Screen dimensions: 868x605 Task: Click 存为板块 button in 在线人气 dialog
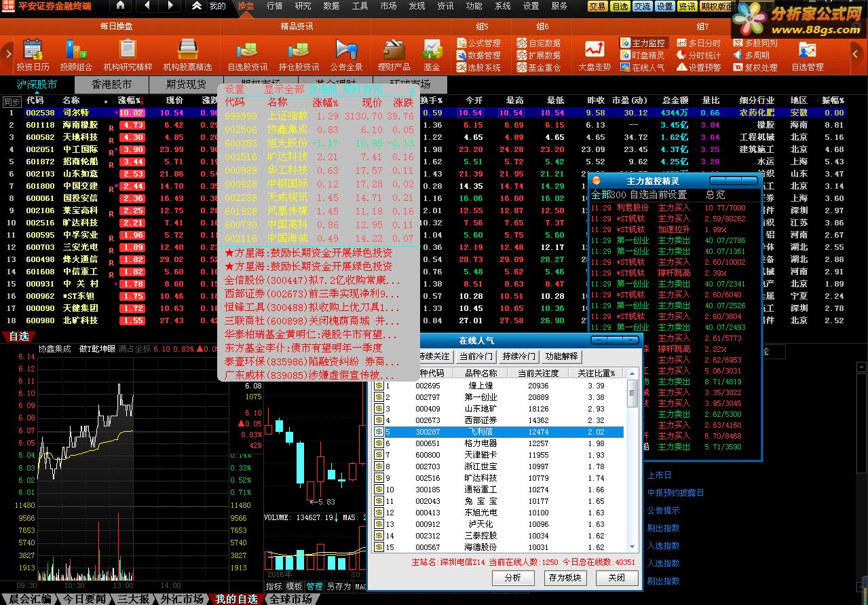(565, 578)
